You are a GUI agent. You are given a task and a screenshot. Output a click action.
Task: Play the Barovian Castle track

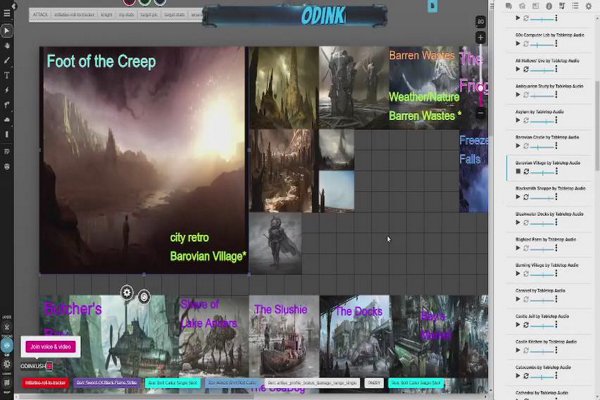[x=518, y=146]
